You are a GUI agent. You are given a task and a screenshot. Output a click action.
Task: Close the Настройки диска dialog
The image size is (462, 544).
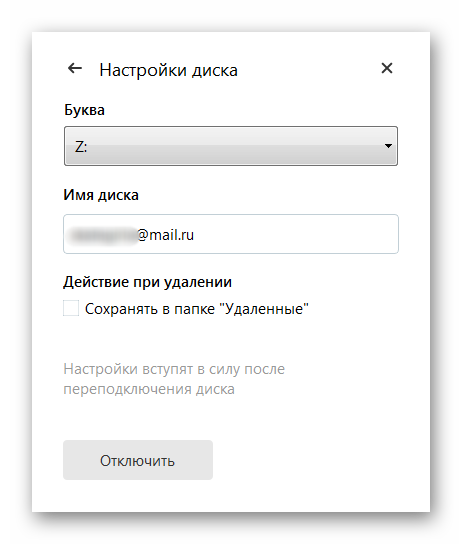click(x=387, y=68)
